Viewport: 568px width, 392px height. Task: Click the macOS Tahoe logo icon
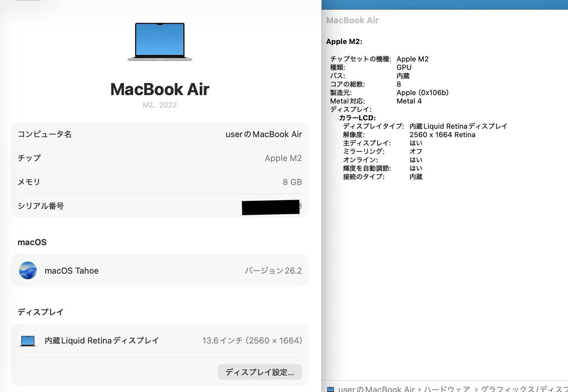pos(28,271)
